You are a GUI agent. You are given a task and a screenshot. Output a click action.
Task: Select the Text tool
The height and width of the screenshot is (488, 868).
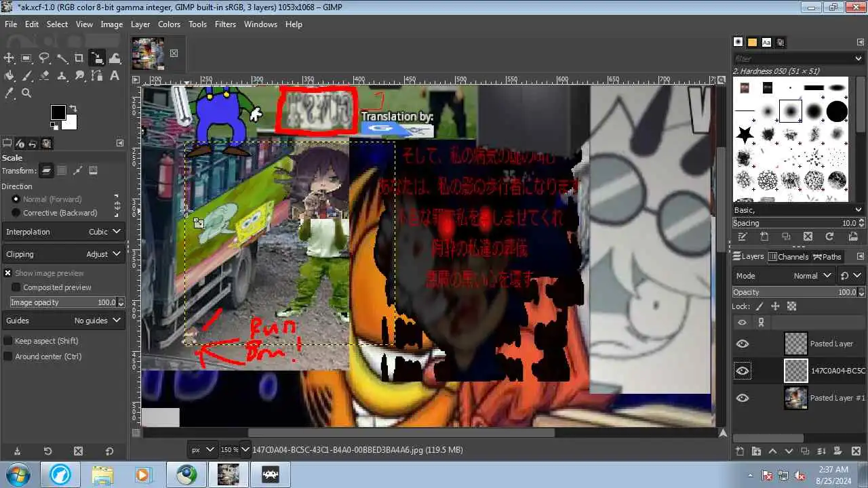coord(115,76)
